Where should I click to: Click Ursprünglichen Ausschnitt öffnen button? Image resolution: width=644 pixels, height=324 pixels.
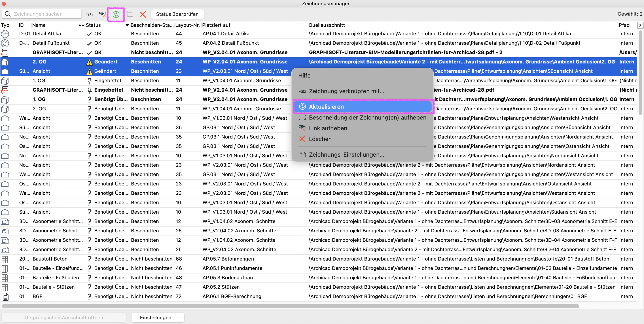(x=64, y=318)
